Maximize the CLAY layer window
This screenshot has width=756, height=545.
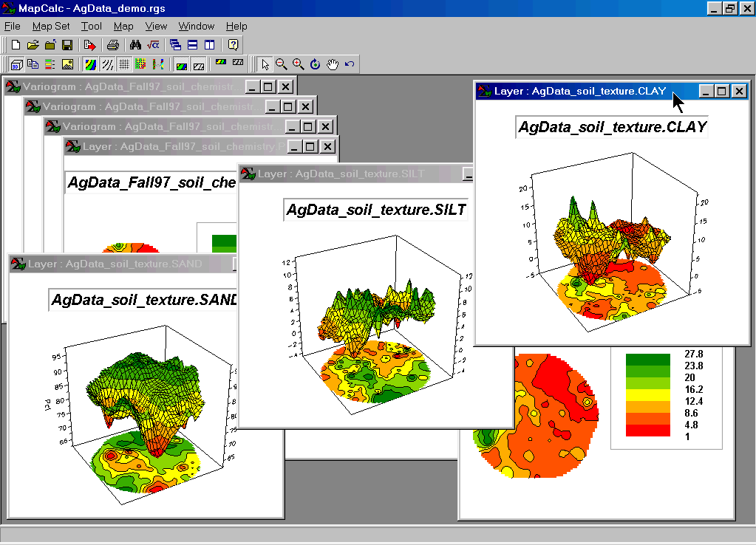coord(722,91)
